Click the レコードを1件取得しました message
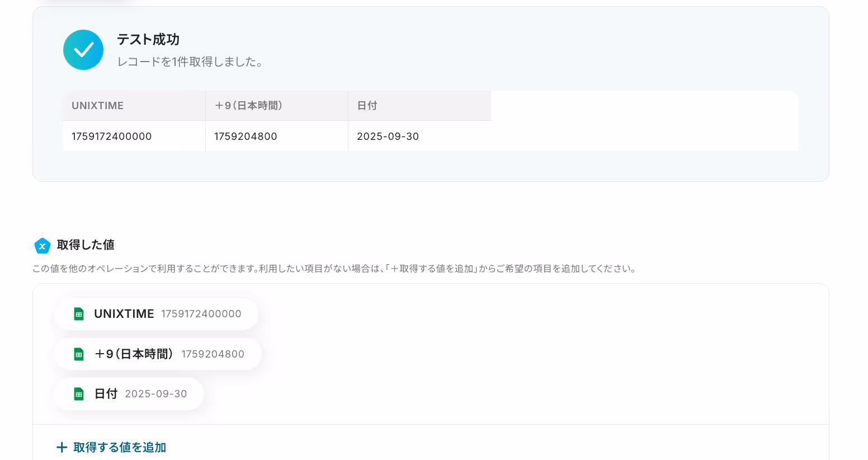 coord(190,62)
